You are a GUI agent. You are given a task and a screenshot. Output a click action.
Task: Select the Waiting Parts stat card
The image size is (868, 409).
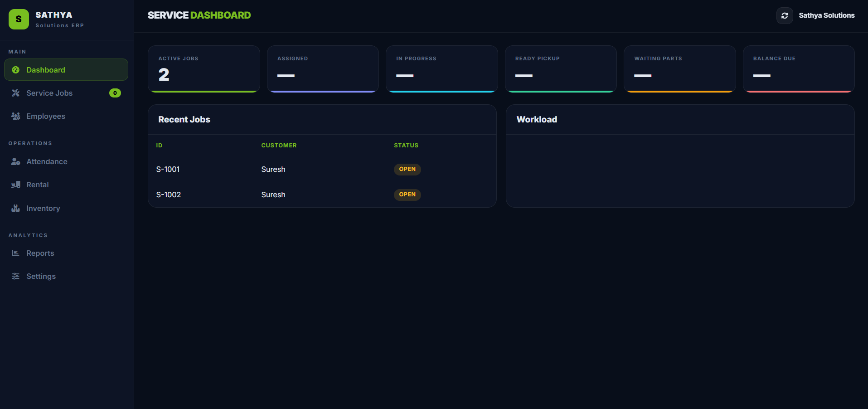(679, 68)
